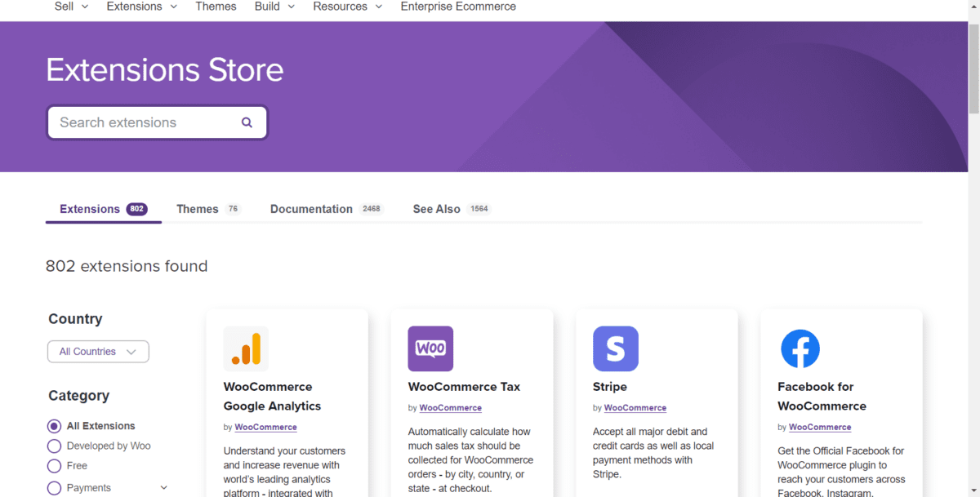Image resolution: width=980 pixels, height=497 pixels.
Task: Switch to the Themes 76 tab
Action: point(209,209)
